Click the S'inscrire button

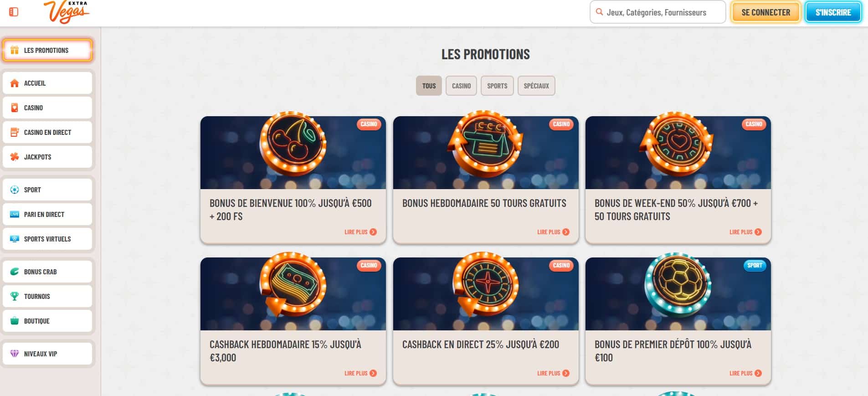(833, 12)
